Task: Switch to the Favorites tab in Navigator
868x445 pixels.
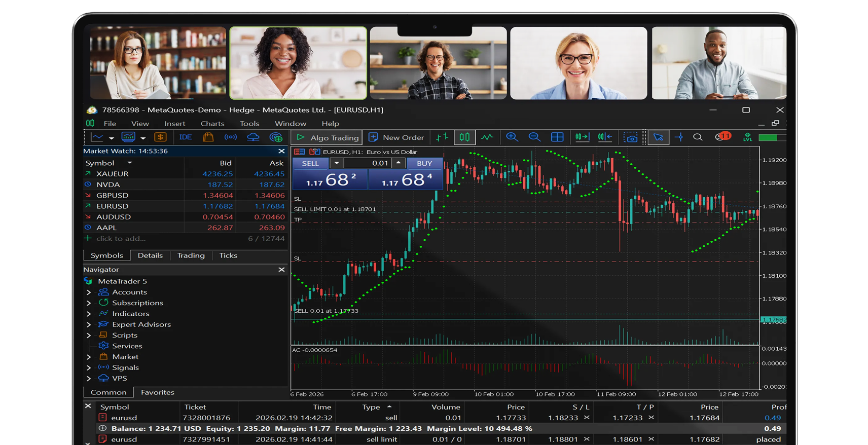Action: 157,392
